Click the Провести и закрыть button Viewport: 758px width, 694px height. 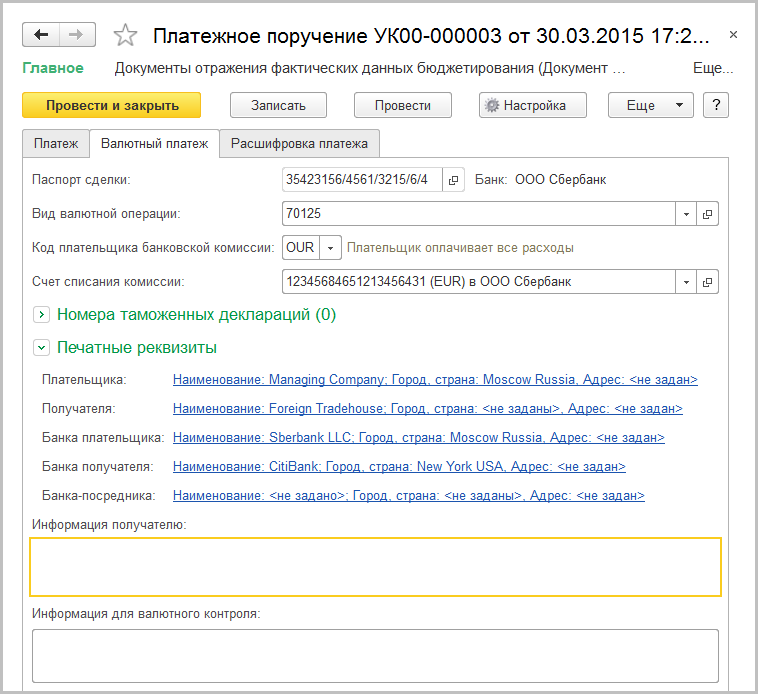coord(111,105)
